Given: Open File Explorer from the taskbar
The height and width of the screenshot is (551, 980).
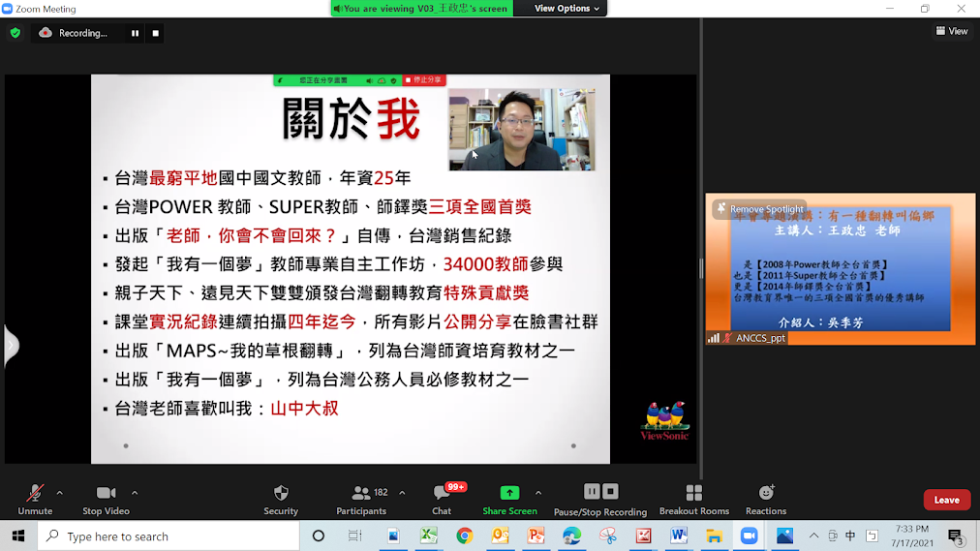Looking at the screenshot, I should pos(714,536).
